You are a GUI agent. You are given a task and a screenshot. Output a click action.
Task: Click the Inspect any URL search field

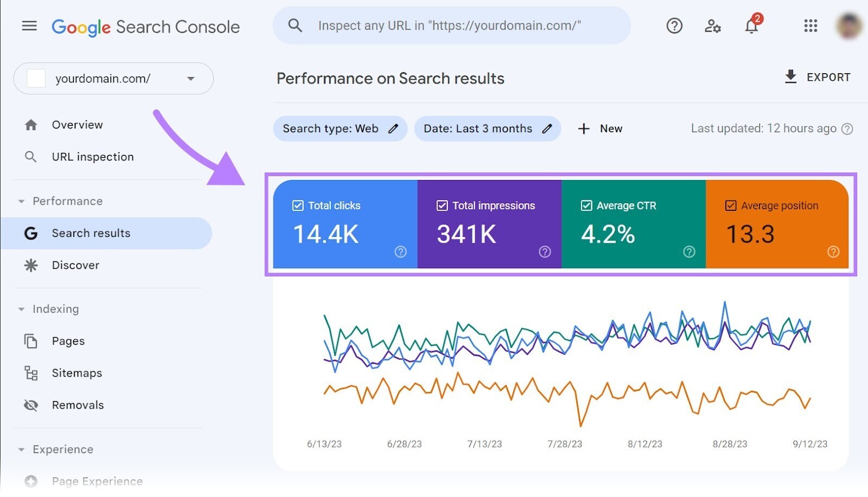point(451,25)
